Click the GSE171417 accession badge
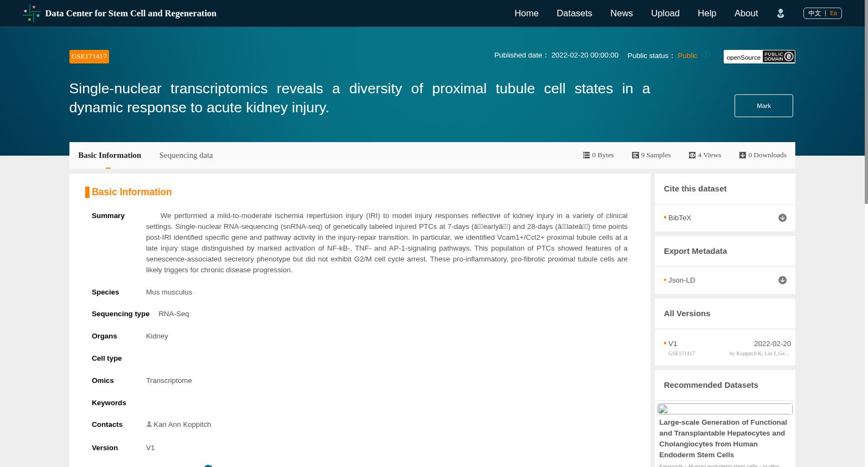 click(x=89, y=56)
